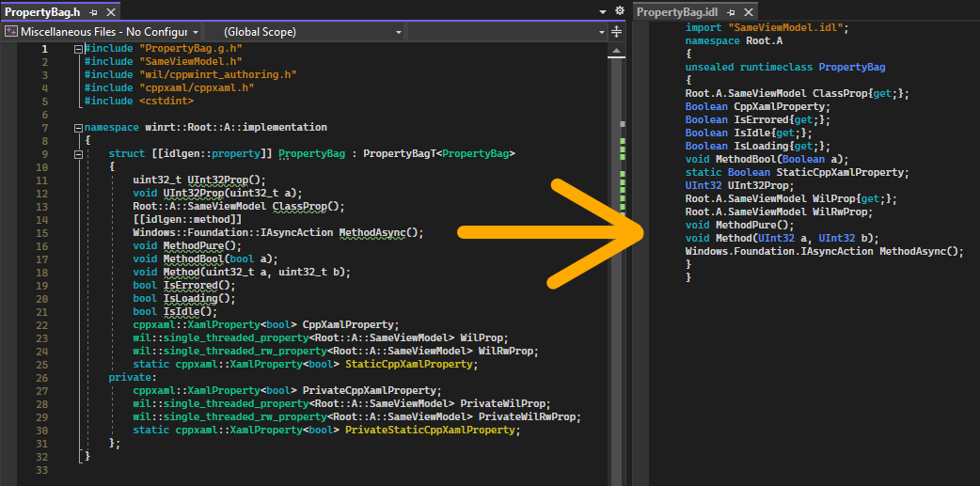This screenshot has height=486, width=980.
Task: Click UInt32Prop() getter on line 11
Action: point(223,180)
